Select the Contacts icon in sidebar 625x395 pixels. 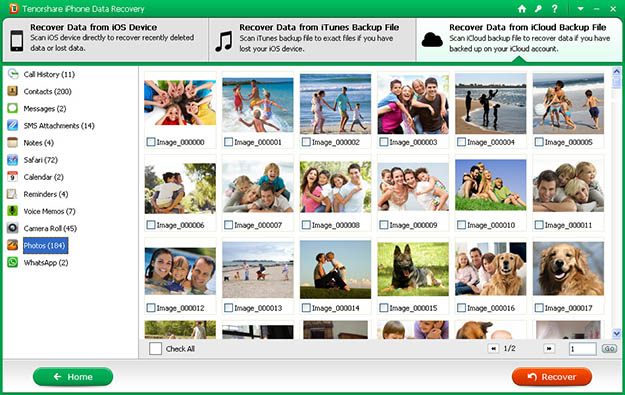point(13,91)
